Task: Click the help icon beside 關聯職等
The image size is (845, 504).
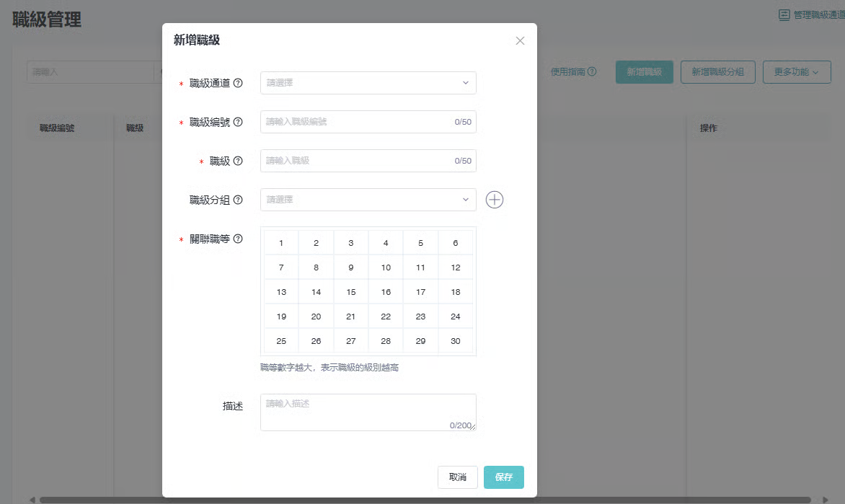Action: coord(238,239)
